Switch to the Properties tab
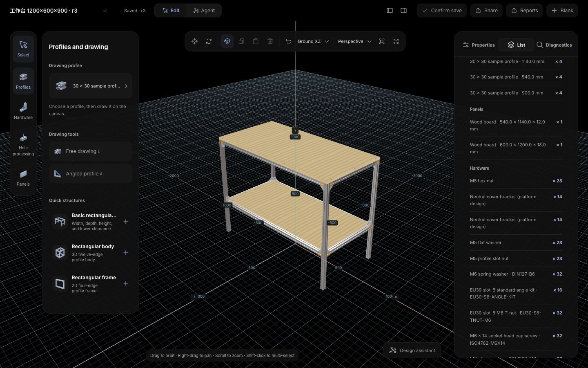Image resolution: width=588 pixels, height=368 pixels. pyautogui.click(x=479, y=45)
